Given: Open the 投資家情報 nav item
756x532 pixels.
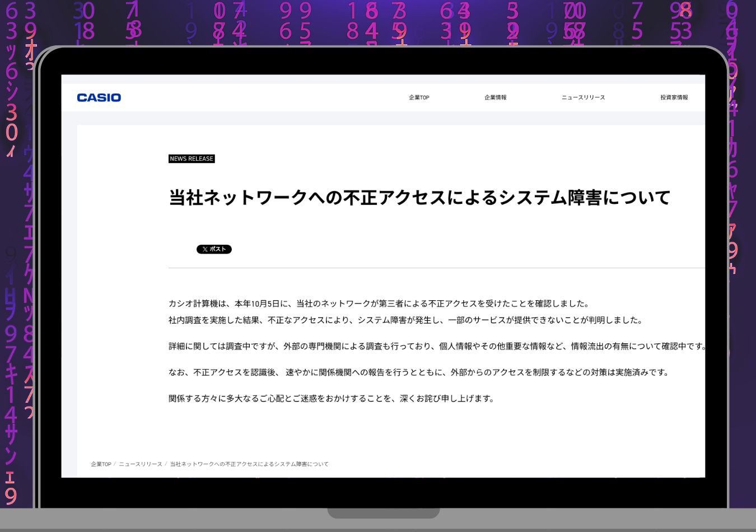Looking at the screenshot, I should pos(674,97).
